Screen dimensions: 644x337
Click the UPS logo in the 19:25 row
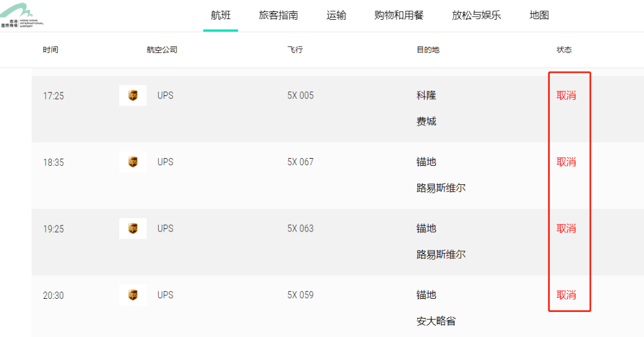pyautogui.click(x=132, y=228)
